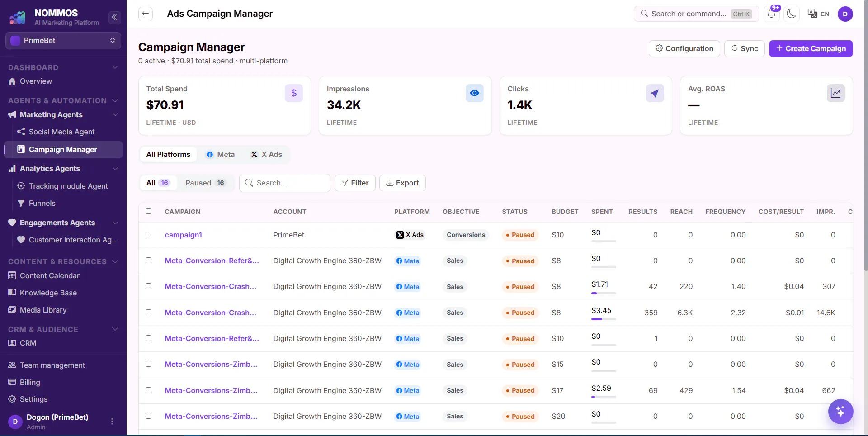The height and width of the screenshot is (436, 868).
Task: Toggle dark mode moon icon
Action: click(x=791, y=14)
